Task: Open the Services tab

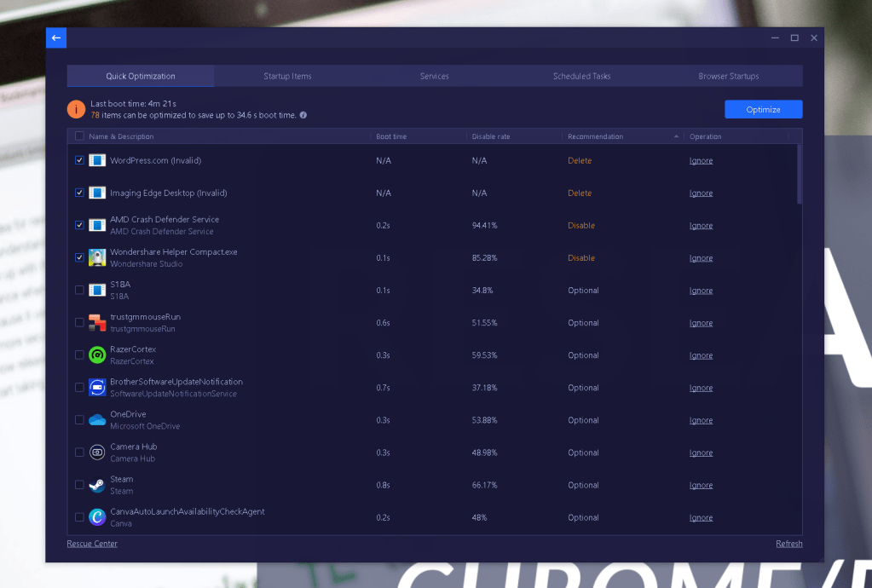Action: (x=435, y=76)
